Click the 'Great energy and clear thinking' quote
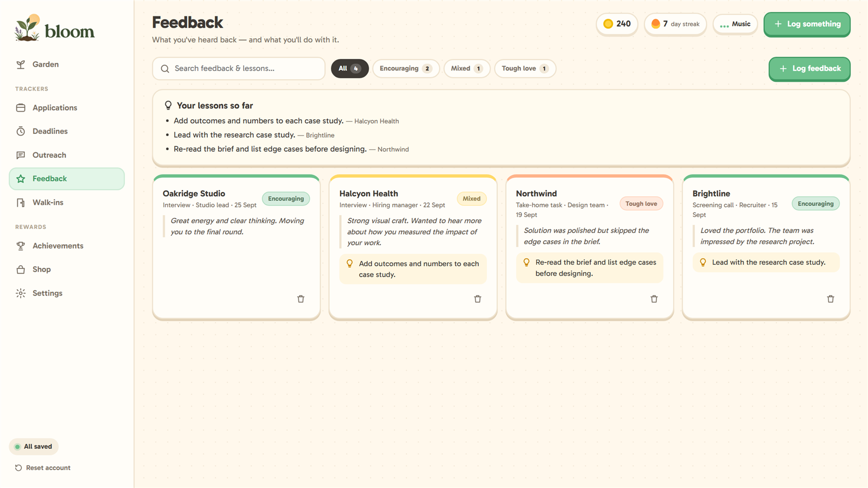 tap(238, 227)
